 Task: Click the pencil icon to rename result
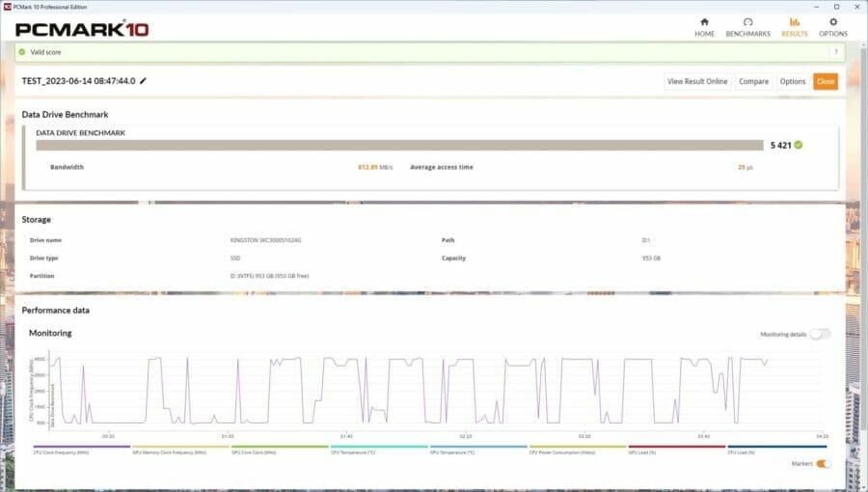tap(143, 81)
